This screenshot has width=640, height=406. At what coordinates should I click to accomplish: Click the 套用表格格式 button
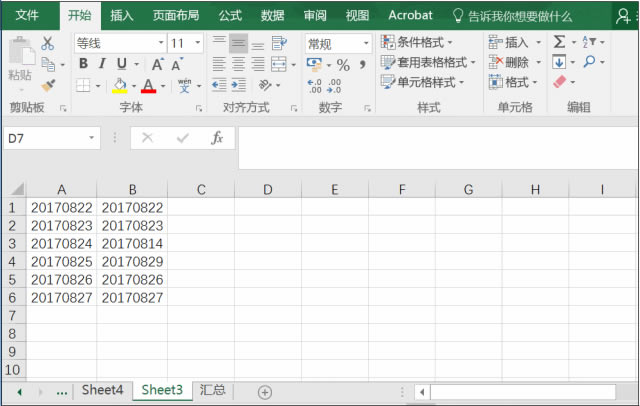pos(424,62)
